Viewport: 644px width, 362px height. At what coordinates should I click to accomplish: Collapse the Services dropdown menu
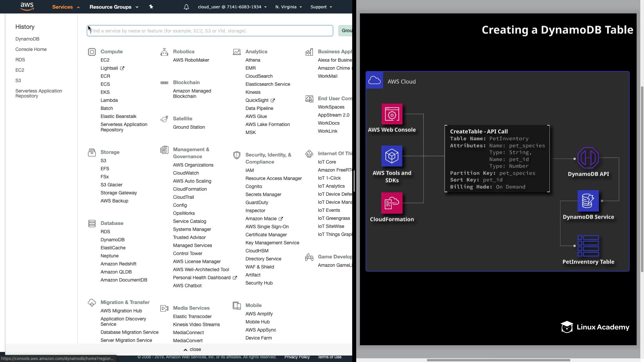(x=66, y=7)
